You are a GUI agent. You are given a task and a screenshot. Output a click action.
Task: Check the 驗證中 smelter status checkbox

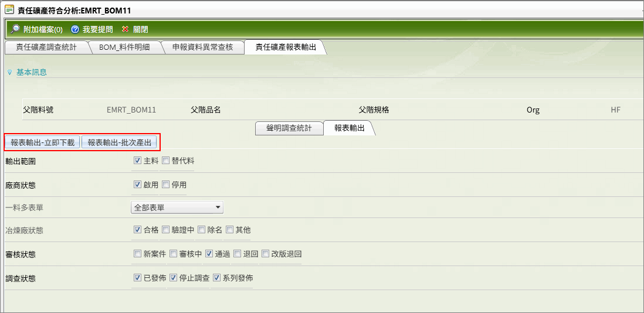pyautogui.click(x=166, y=230)
